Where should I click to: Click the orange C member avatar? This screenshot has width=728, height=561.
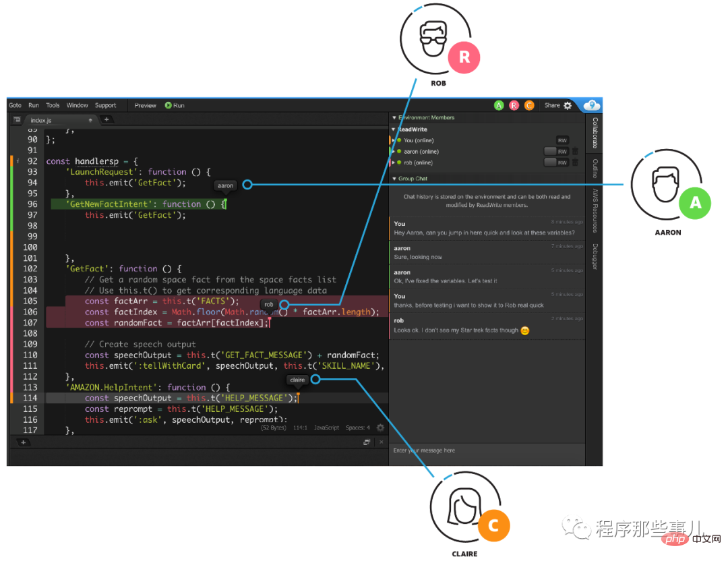click(x=529, y=105)
